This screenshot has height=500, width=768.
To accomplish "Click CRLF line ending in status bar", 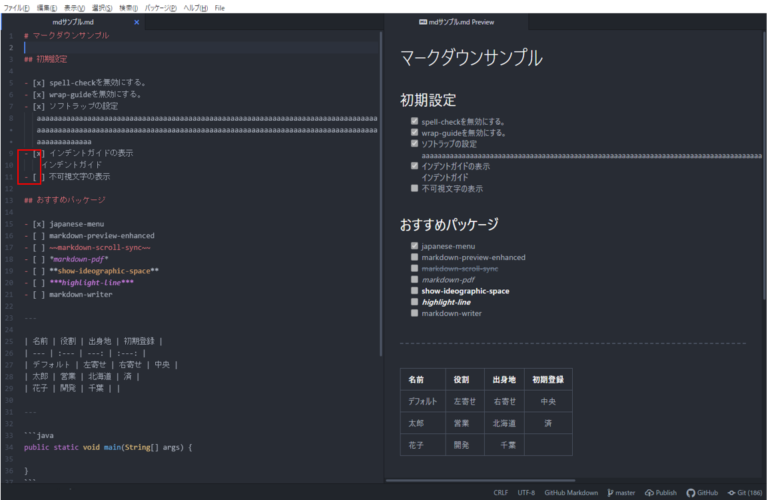I will click(x=501, y=493).
